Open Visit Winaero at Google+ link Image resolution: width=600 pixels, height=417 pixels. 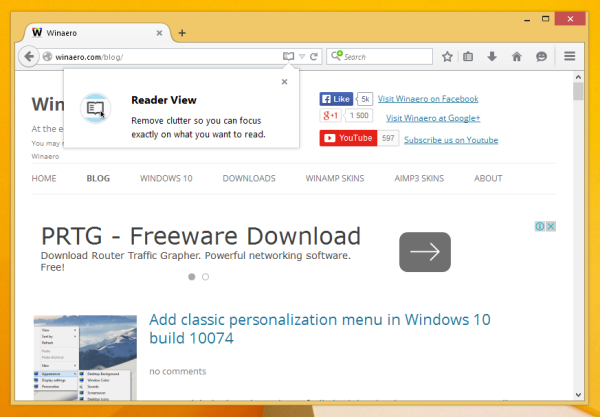[433, 118]
